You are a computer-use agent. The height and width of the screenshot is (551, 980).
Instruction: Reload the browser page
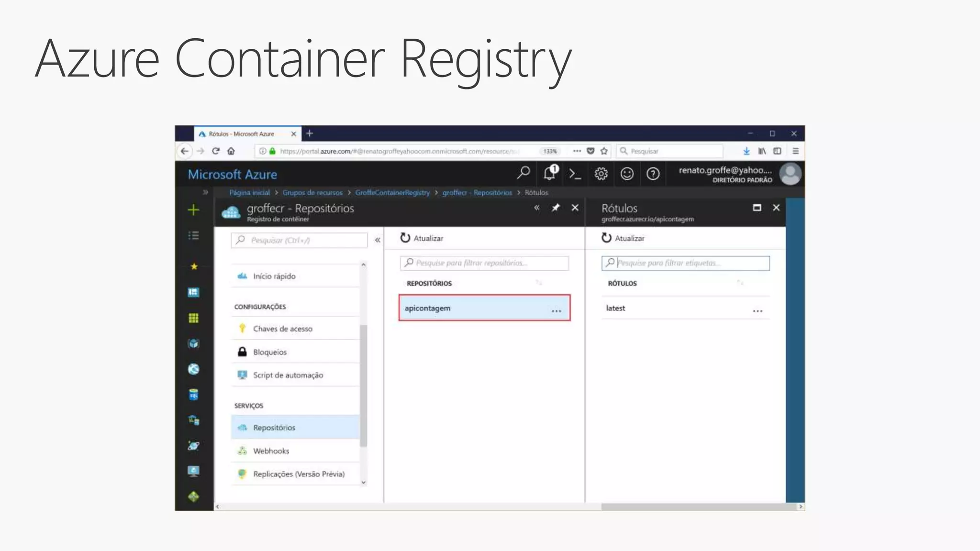216,151
